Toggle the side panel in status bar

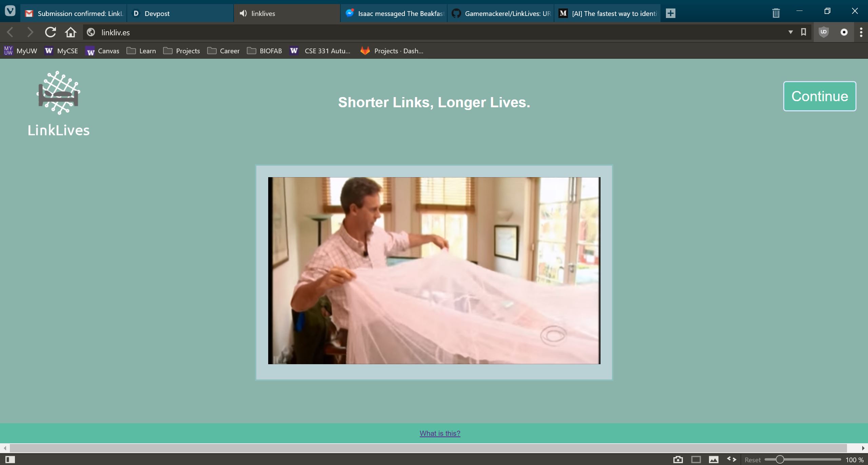[10, 460]
